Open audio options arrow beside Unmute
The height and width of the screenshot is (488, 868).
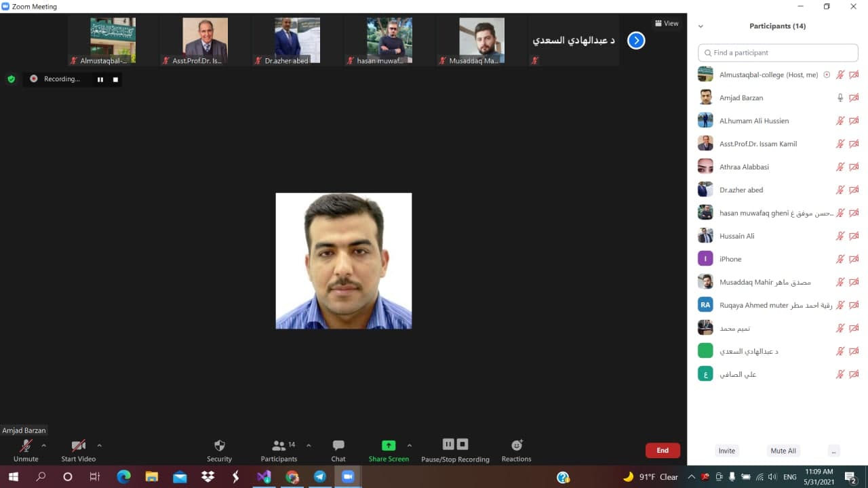pos(44,445)
